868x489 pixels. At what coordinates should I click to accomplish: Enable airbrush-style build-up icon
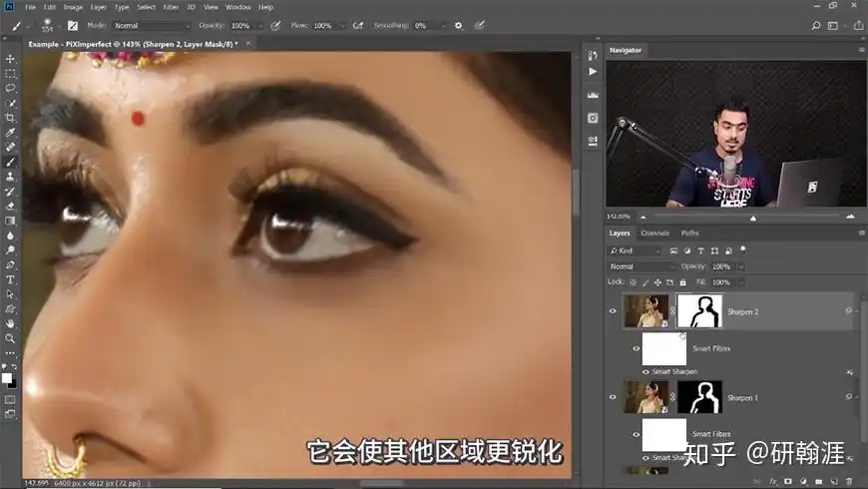point(358,26)
